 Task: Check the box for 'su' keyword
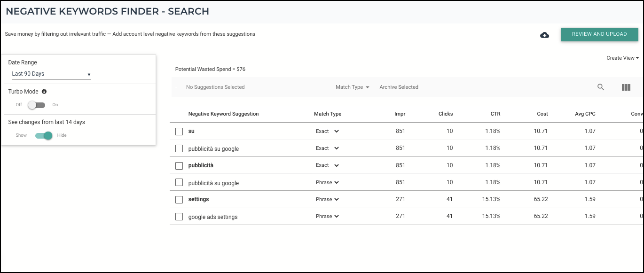point(179,132)
